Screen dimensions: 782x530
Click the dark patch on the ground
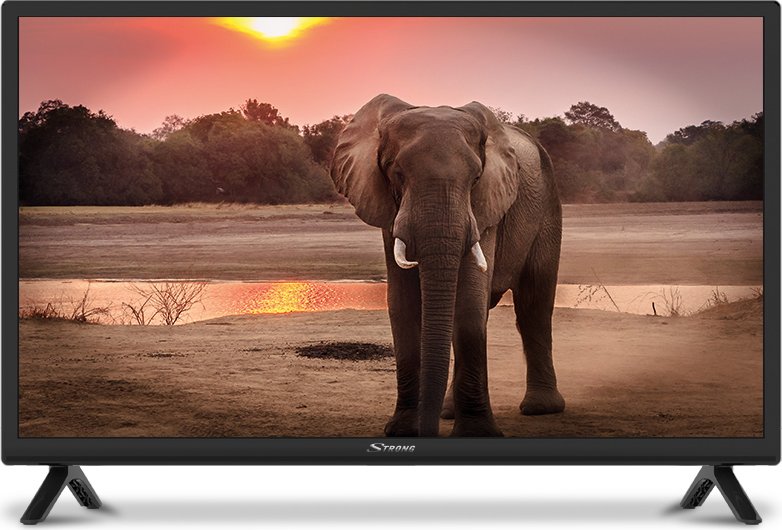coord(343,350)
